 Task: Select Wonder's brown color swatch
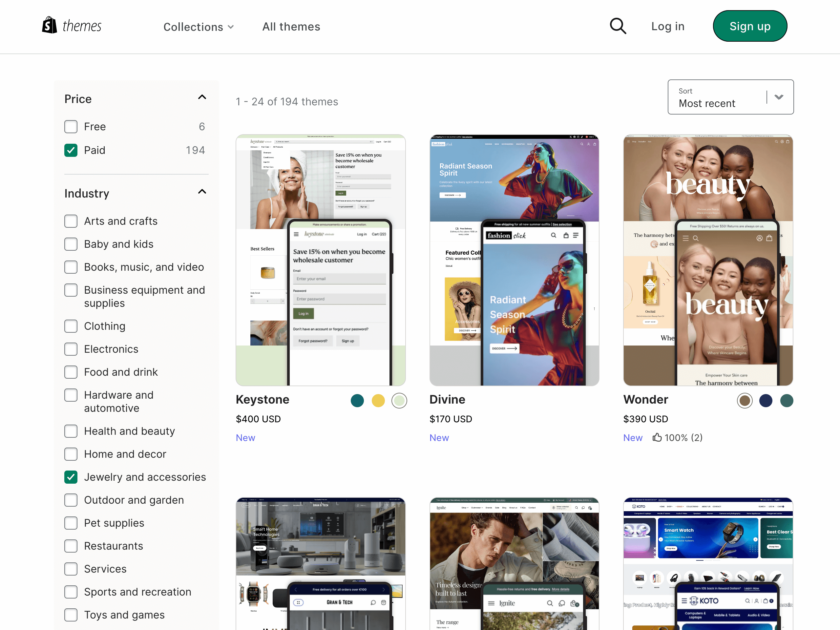[744, 401]
